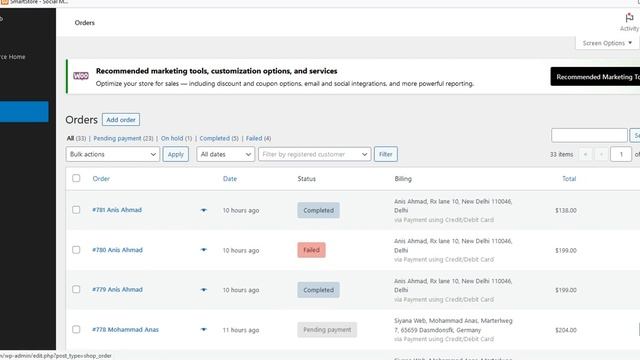Click the Apply bulk action button

pos(176,154)
